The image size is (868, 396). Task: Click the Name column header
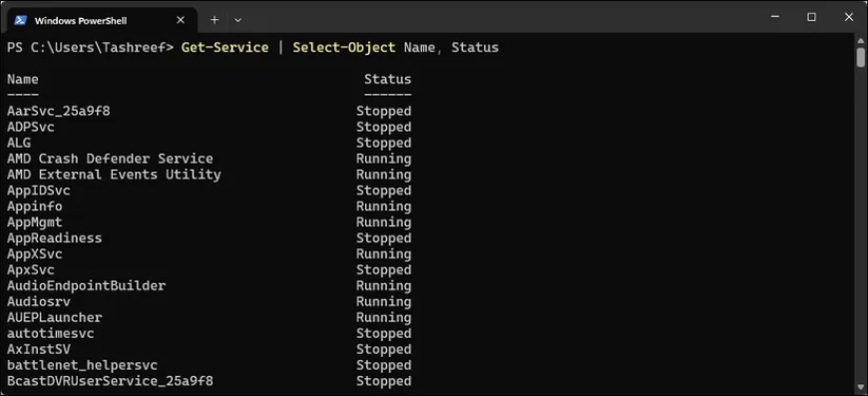point(23,79)
